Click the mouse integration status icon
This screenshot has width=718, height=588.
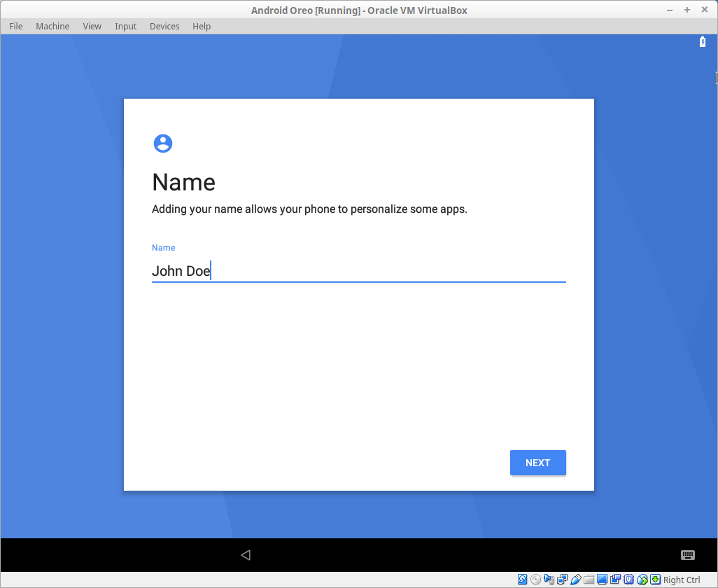[x=642, y=580]
